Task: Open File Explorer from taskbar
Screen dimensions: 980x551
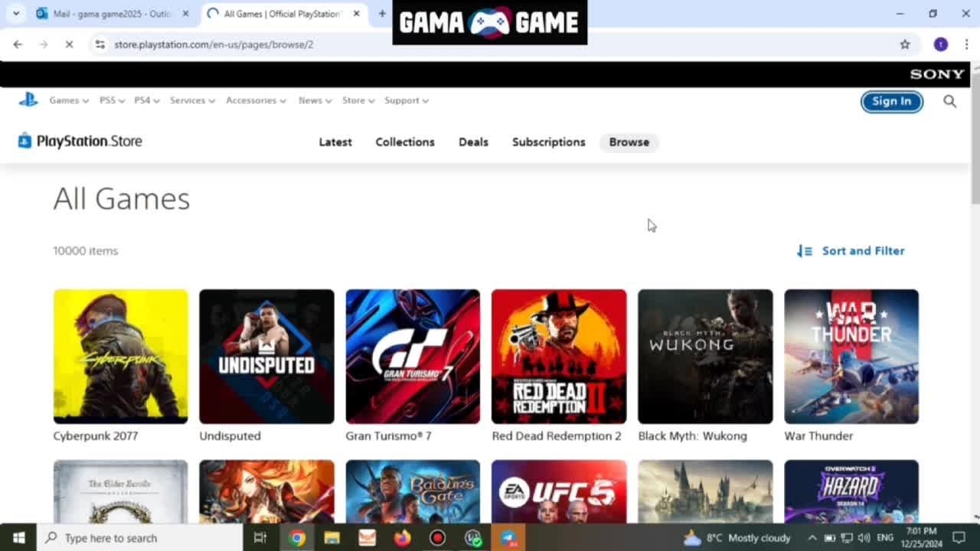Action: [332, 538]
